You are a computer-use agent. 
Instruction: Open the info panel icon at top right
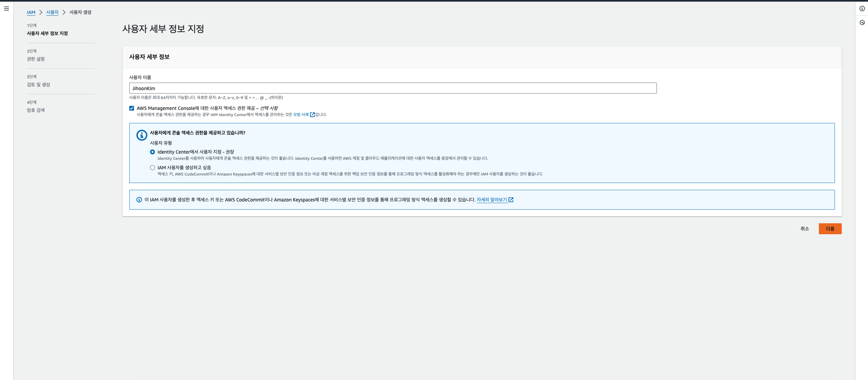coord(862,9)
